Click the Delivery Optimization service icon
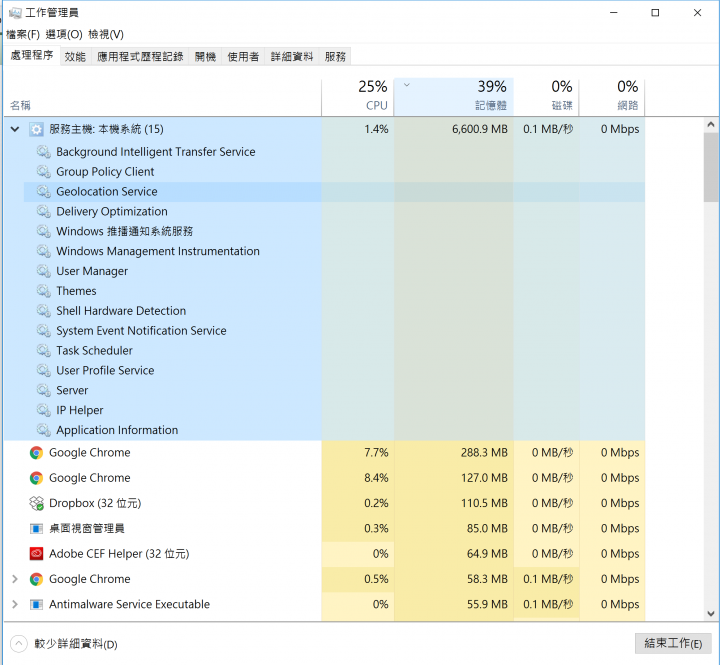 pyautogui.click(x=44, y=211)
